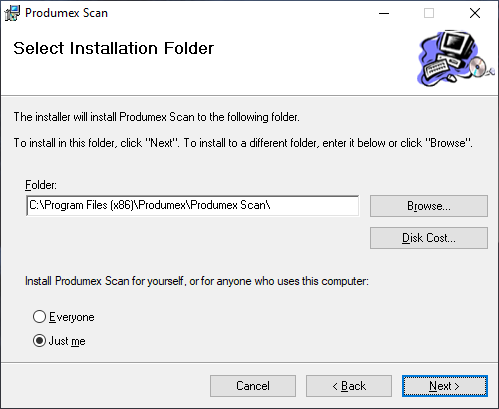Click the grayed-out maximize window icon
Screen dimensions: 499x409
[429, 13]
